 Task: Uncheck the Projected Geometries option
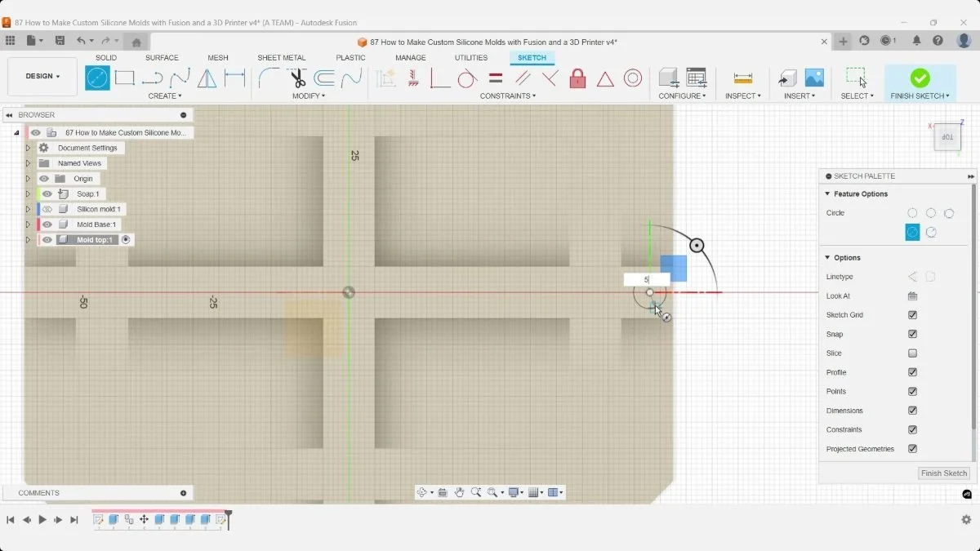tap(912, 449)
